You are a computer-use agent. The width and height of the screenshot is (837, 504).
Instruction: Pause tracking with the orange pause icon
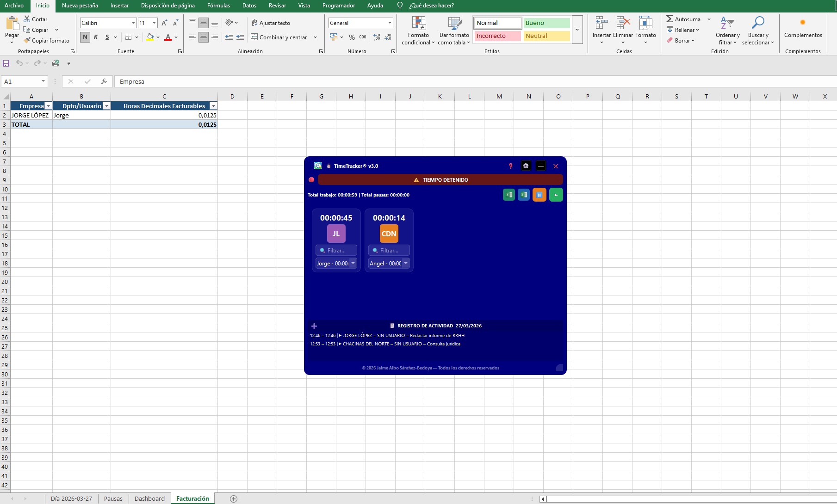[539, 195]
